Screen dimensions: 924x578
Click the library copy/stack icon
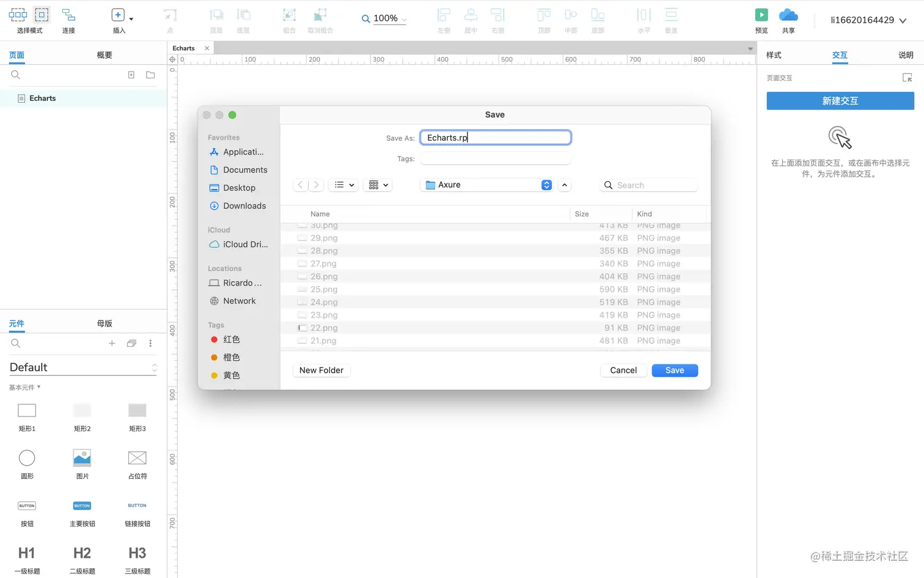[131, 343]
